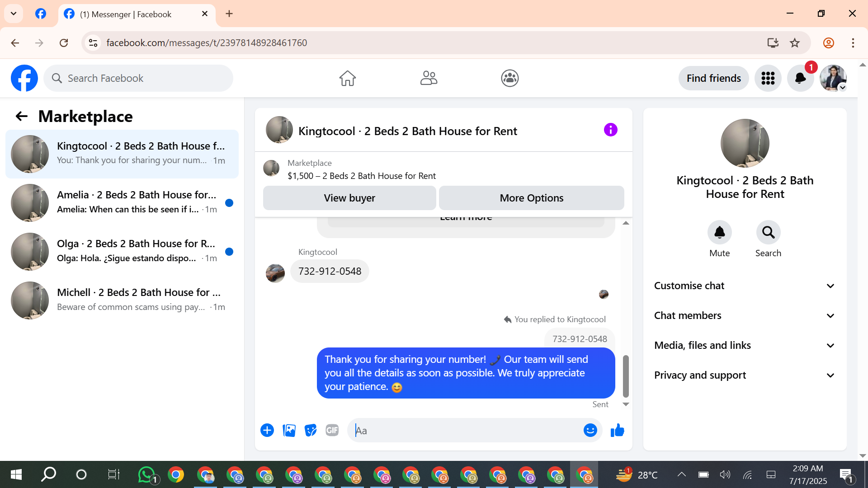Click the large Kingtocool profile picture
Screen dimensions: 868x488
click(745, 143)
